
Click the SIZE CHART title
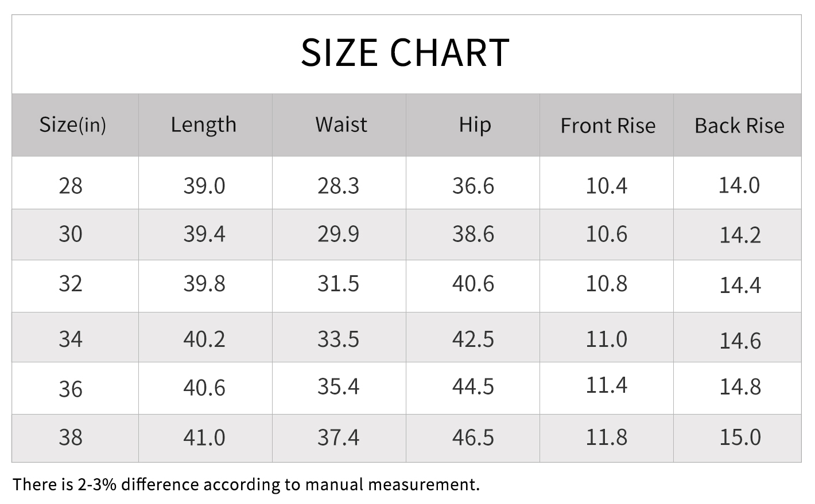(x=405, y=52)
